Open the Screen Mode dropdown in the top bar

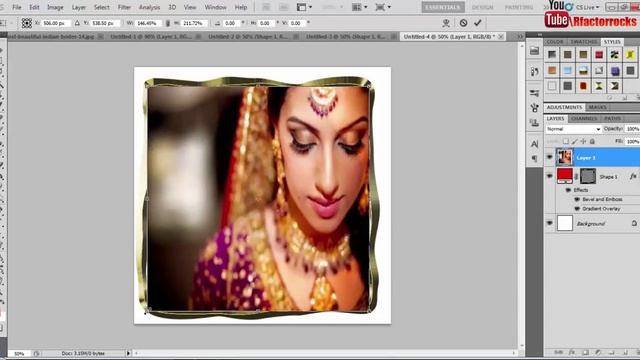pyautogui.click(x=383, y=7)
